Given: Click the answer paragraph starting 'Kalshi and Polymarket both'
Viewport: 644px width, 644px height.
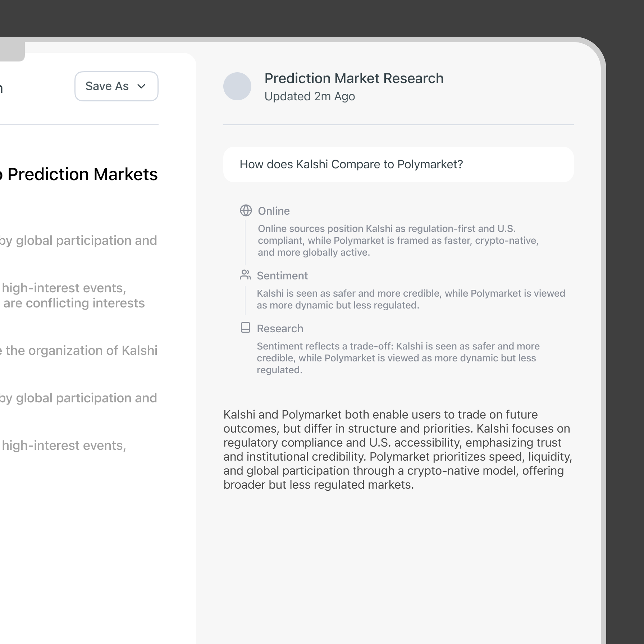Looking at the screenshot, I should (398, 449).
